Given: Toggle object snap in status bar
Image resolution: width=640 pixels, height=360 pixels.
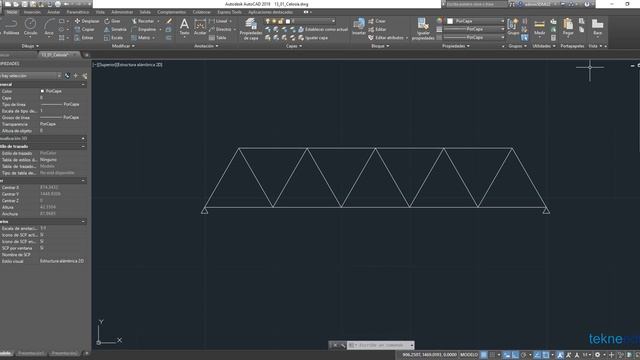Looking at the screenshot, I should (546, 355).
